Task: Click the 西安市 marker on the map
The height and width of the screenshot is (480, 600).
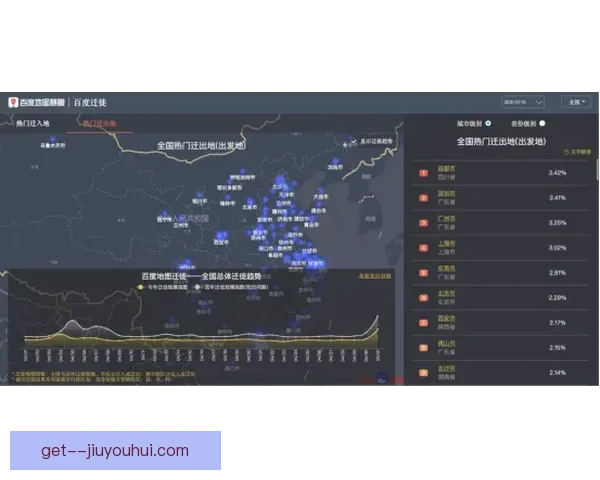Action: tap(221, 236)
